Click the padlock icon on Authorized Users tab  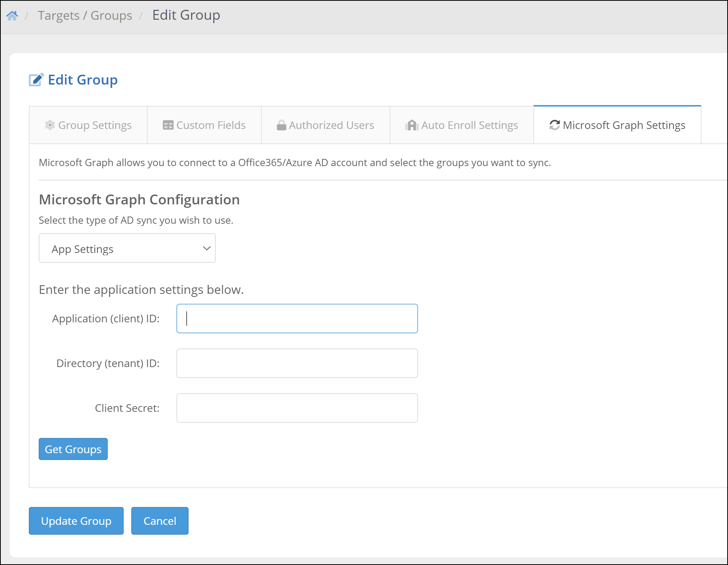281,125
